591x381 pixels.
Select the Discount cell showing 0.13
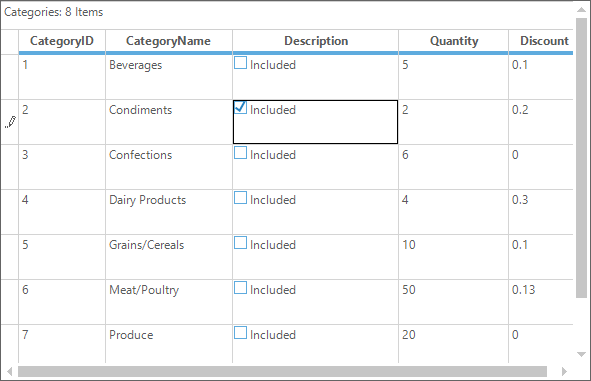pos(541,302)
